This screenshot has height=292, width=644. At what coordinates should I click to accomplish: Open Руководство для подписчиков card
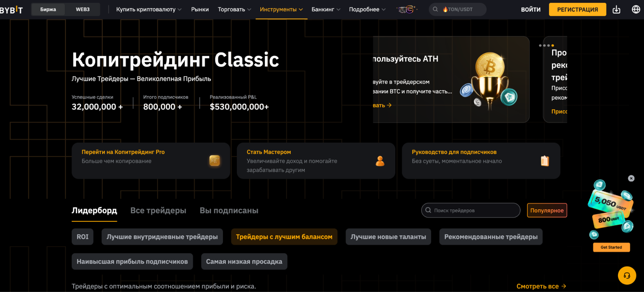click(481, 161)
